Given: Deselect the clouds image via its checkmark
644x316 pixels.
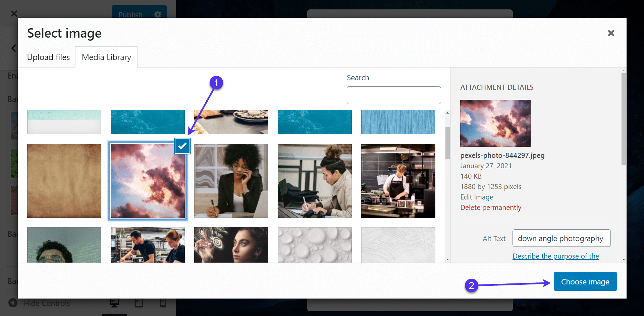Looking at the screenshot, I should (182, 146).
